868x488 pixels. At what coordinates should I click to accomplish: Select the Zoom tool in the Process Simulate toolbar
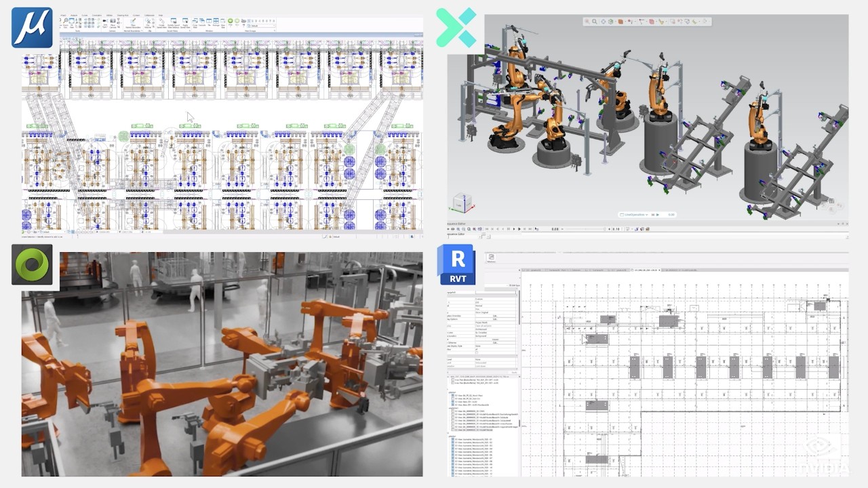(x=595, y=20)
